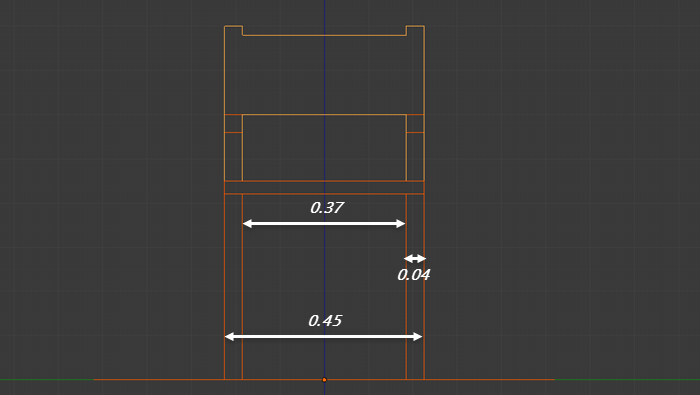Click the small double arrow above 0.04
700x395 pixels.
(415, 258)
